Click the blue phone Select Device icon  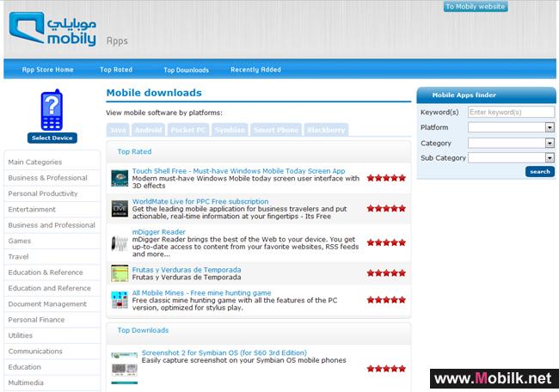52,110
